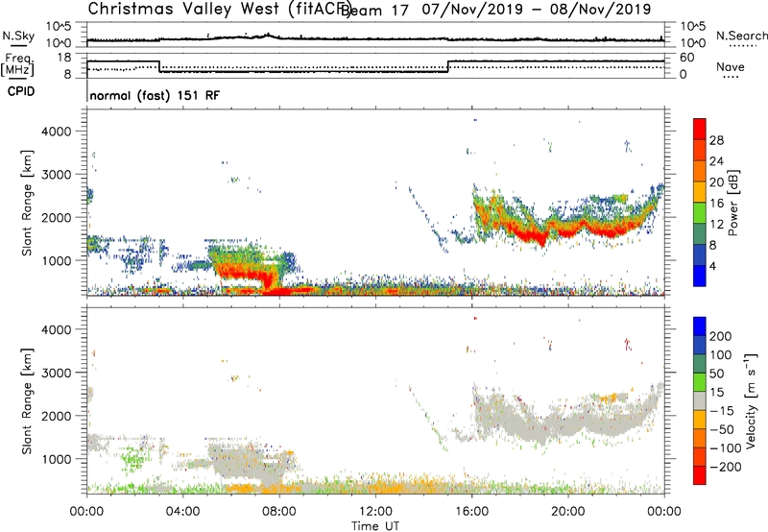Screen dimensions: 768x532
Task: Click the "Freq. [MHz]" axis label
Action: 17,64
